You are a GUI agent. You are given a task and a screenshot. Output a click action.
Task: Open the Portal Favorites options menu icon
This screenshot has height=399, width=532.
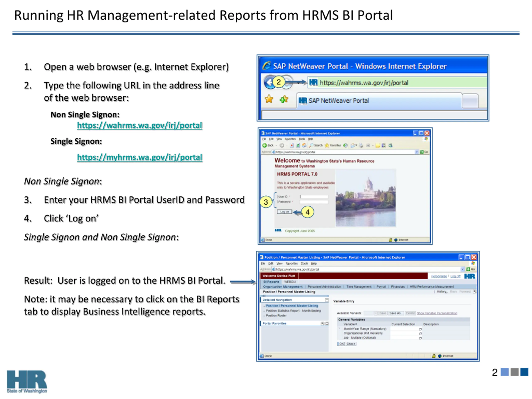[x=323, y=324]
